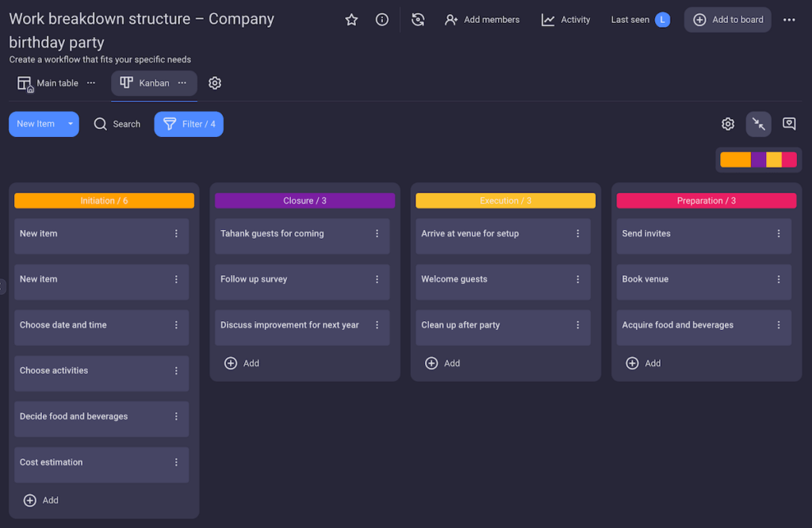Open the comments panel icon

(x=789, y=124)
